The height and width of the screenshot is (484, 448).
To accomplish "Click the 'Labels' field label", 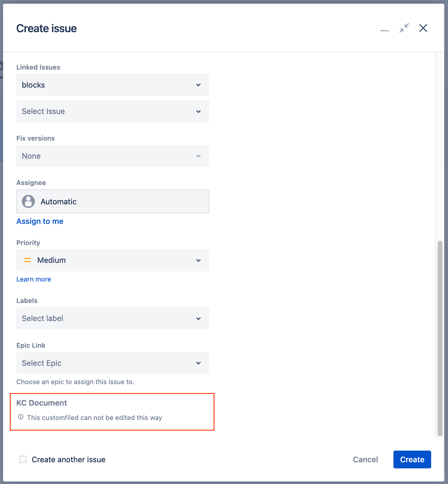I will pos(27,301).
